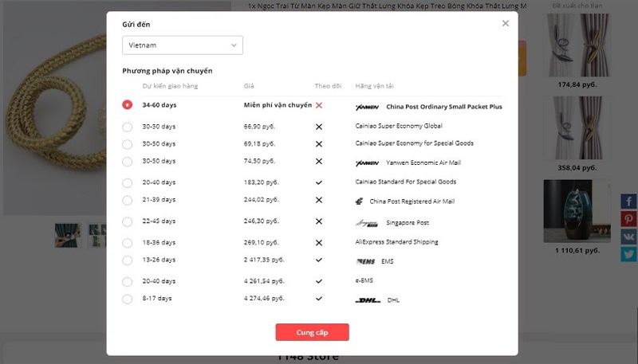
Task: Click the 2 417,35 руб. EMS price
Action: [x=264, y=260]
